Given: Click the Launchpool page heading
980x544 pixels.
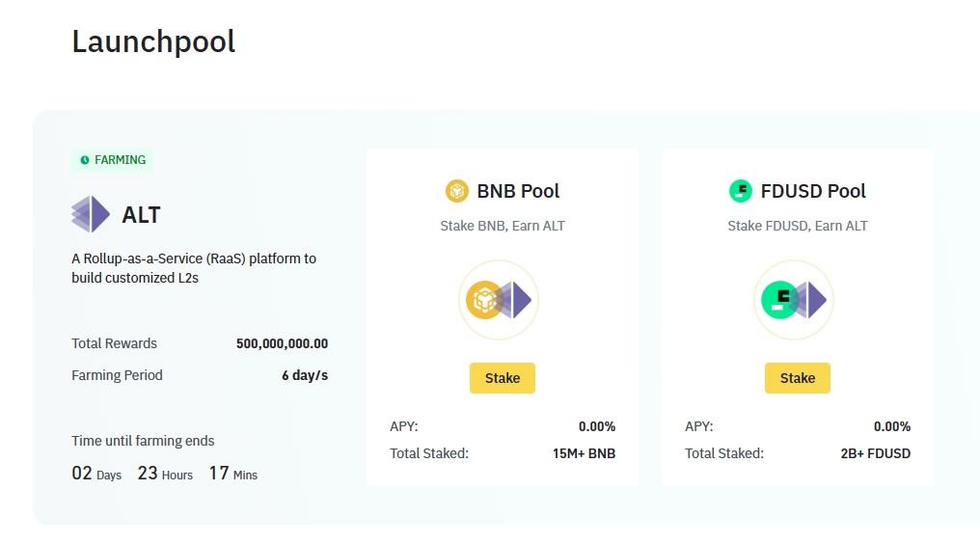Looking at the screenshot, I should (x=153, y=41).
